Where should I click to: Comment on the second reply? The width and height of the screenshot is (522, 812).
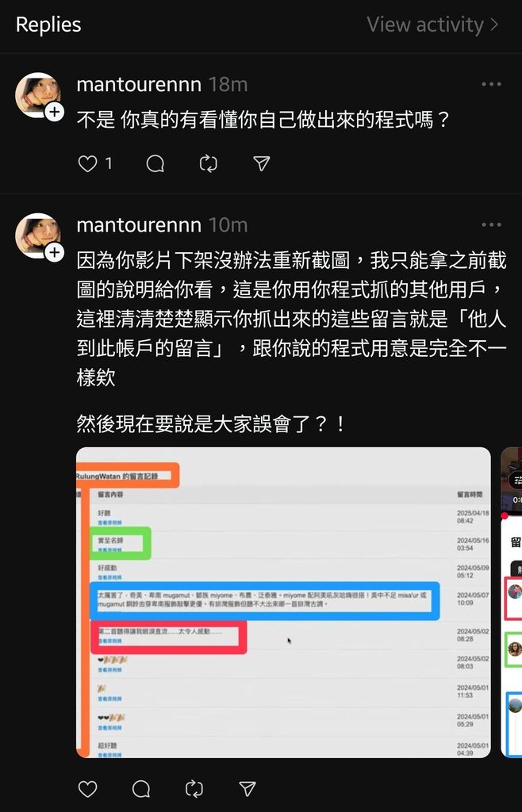click(x=141, y=789)
